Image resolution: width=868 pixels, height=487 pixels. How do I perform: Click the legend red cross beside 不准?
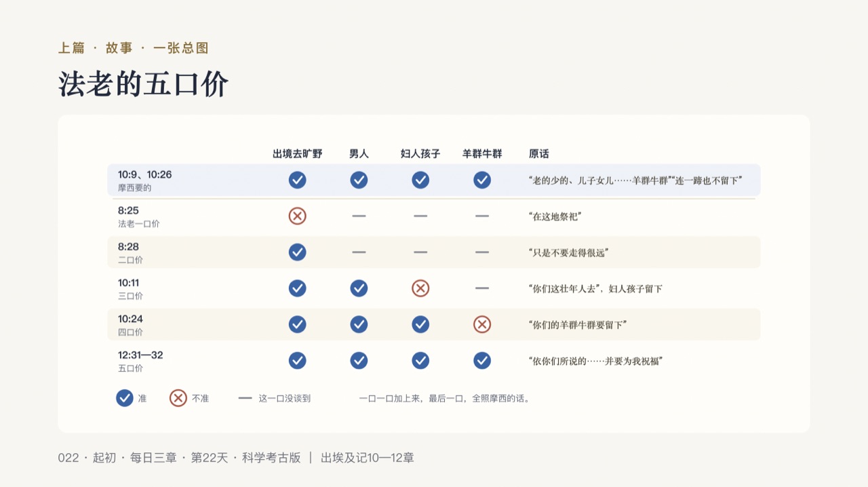click(x=178, y=398)
